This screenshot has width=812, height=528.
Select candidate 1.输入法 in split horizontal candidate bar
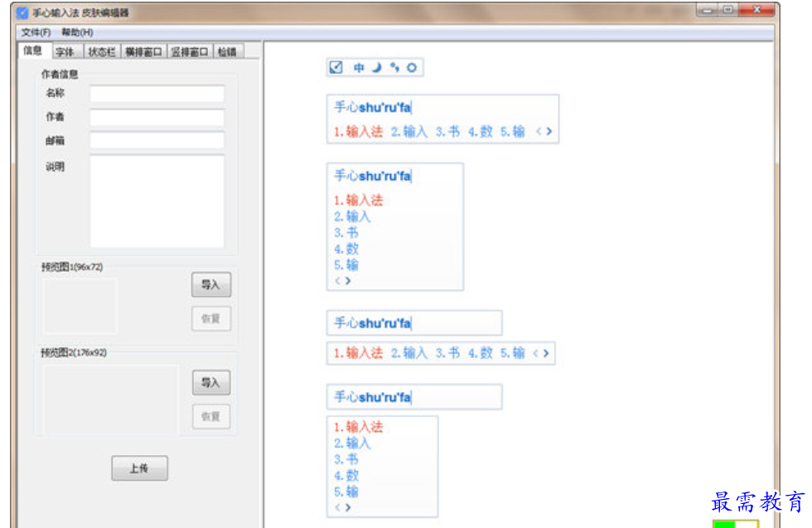(x=358, y=353)
